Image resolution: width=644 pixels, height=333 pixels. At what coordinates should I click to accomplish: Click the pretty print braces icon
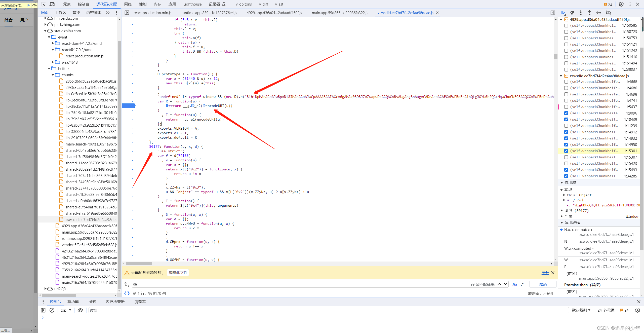coord(127,293)
